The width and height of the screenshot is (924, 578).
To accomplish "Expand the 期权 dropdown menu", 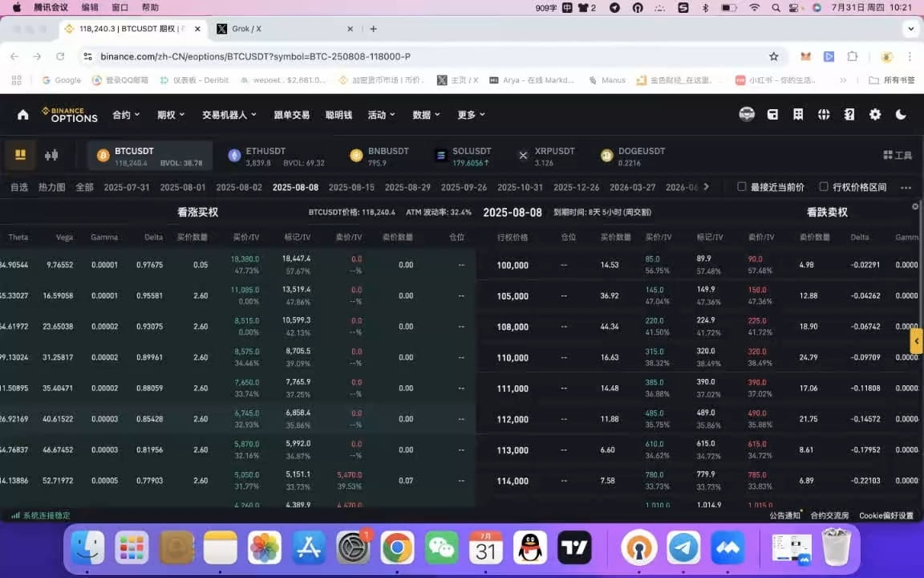I will (171, 115).
